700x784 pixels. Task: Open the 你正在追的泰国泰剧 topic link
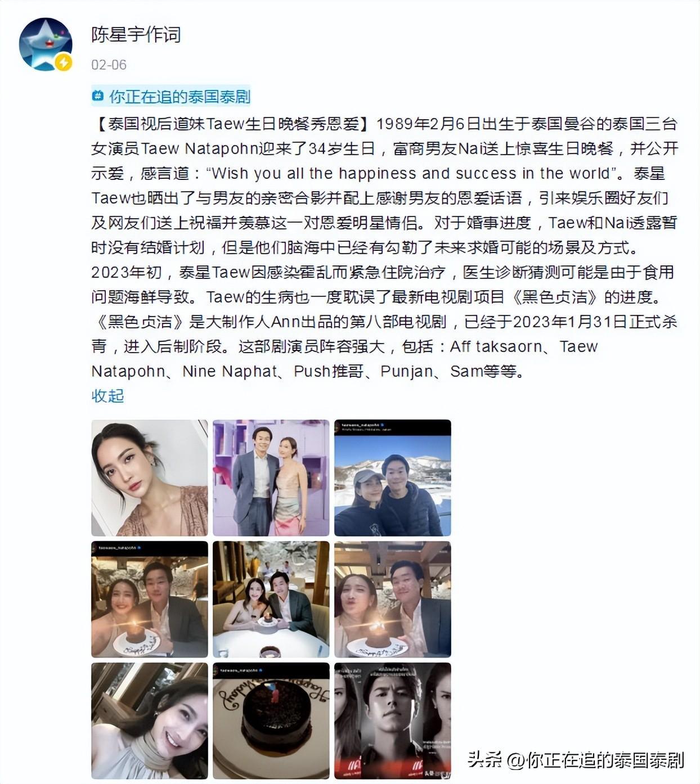pos(180,97)
